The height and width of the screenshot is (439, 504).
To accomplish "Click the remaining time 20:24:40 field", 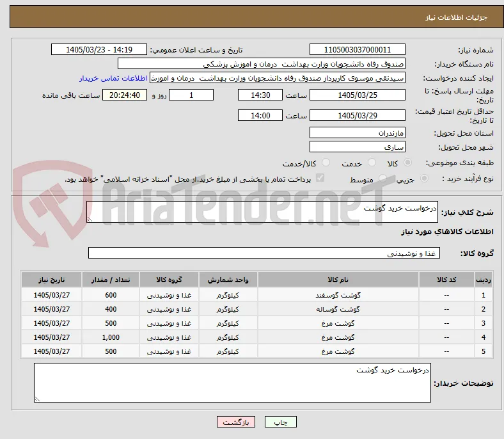I will click(125, 95).
